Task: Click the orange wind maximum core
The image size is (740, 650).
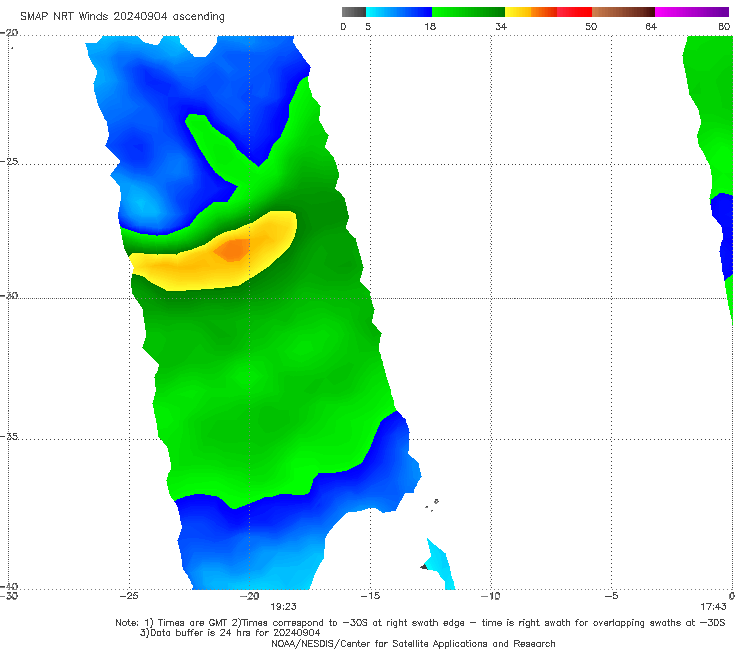Action: tap(232, 250)
